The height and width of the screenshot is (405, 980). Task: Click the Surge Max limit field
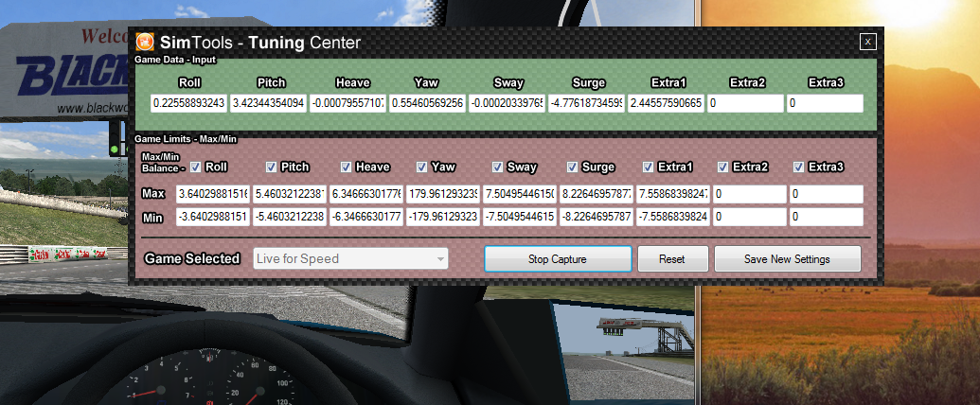coord(597,194)
